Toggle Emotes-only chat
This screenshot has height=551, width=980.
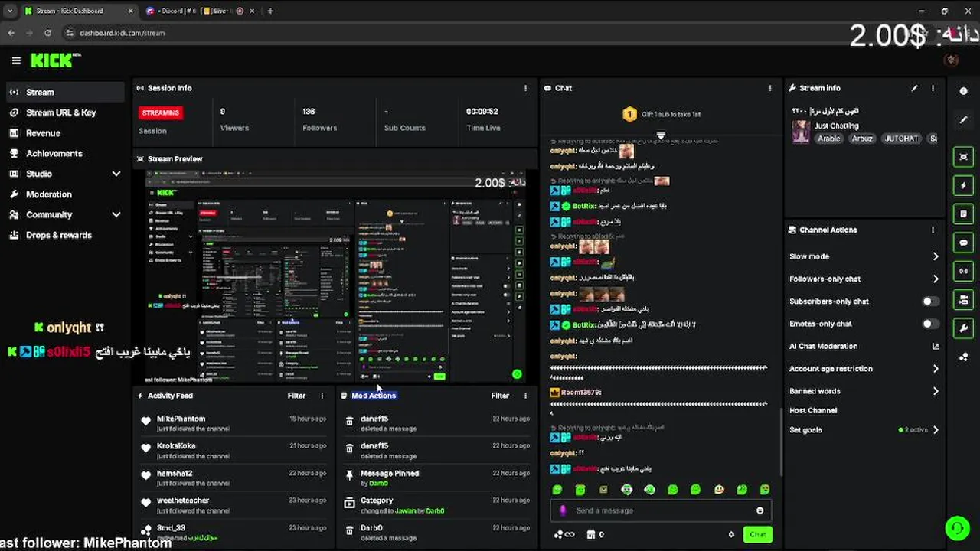click(930, 324)
